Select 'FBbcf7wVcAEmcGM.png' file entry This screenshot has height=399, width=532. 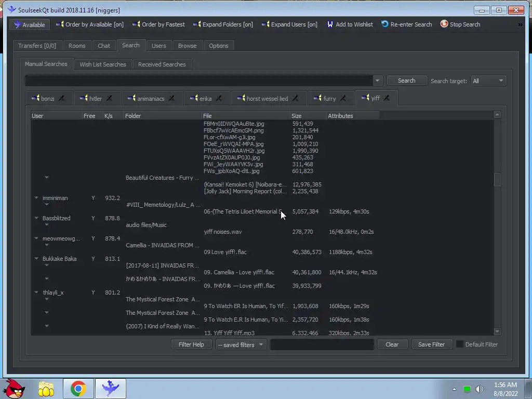(x=233, y=130)
